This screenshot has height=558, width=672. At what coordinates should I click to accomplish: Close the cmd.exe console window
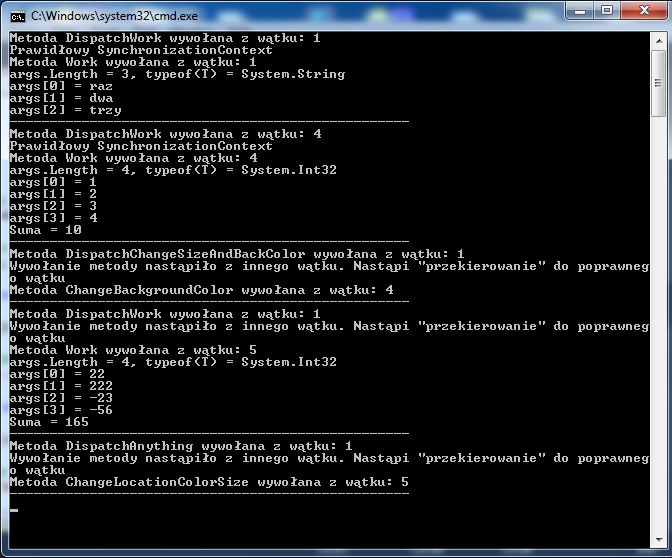643,11
